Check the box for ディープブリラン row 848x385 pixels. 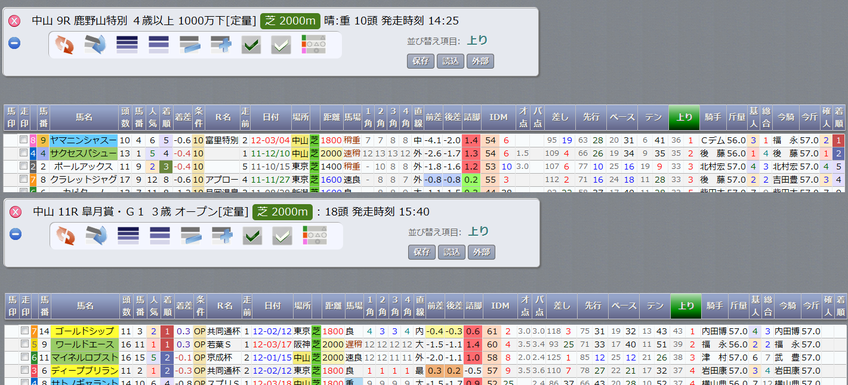24,370
